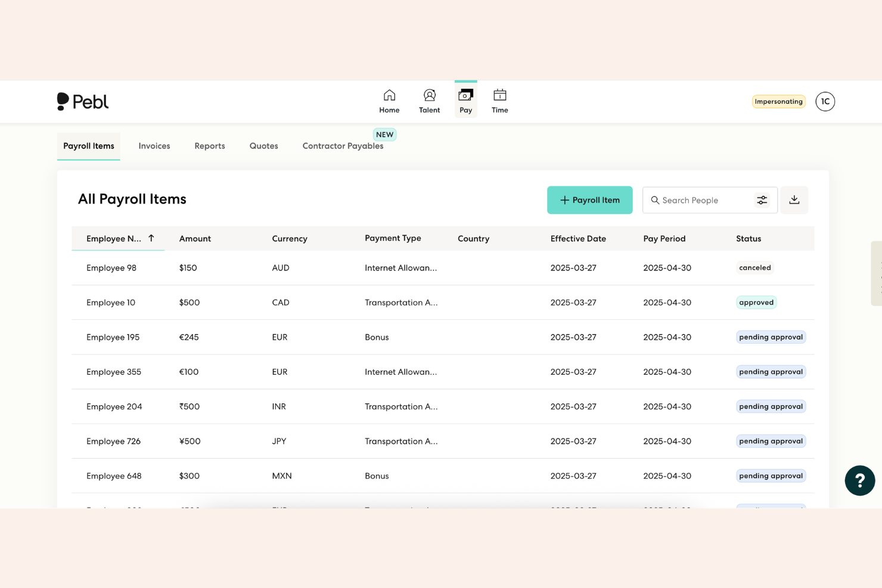Click the Pay navigation icon
Viewport: 882px width, 588px height.
coord(465,95)
